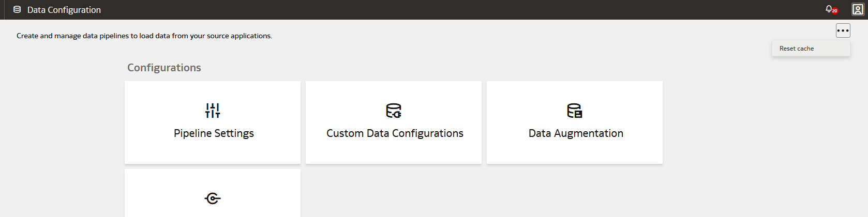This screenshot has width=868, height=217.
Task: Open the Data Augmentation label
Action: pyautogui.click(x=576, y=133)
